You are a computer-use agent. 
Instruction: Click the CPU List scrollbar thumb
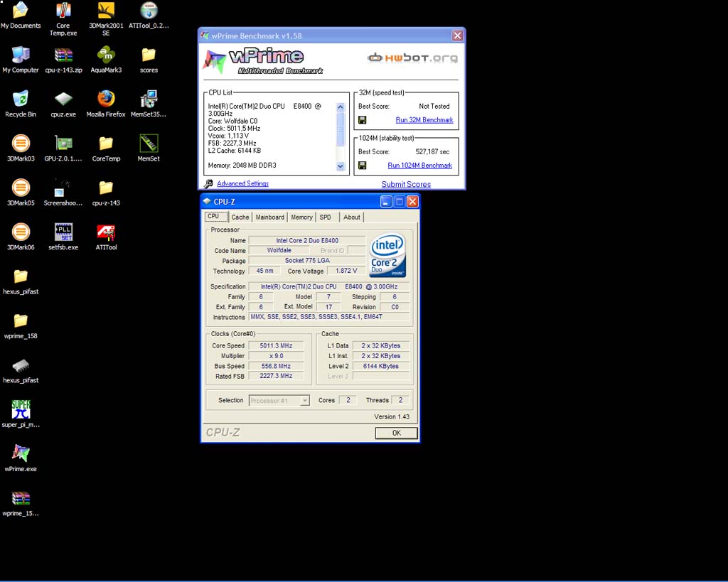[341, 129]
